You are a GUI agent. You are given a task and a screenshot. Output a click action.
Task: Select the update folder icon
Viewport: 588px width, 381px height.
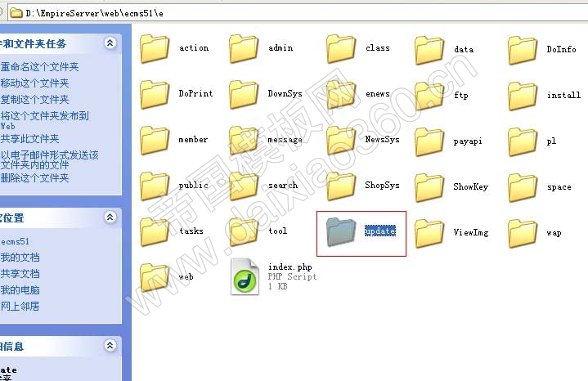[339, 232]
